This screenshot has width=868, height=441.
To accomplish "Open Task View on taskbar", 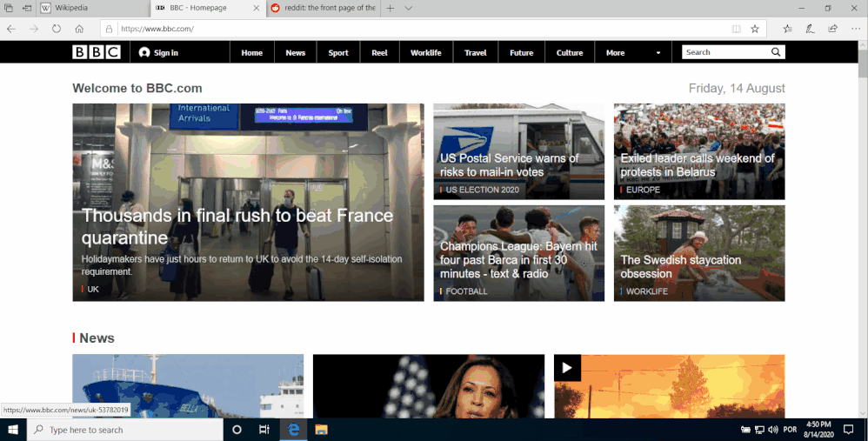I will coord(264,430).
